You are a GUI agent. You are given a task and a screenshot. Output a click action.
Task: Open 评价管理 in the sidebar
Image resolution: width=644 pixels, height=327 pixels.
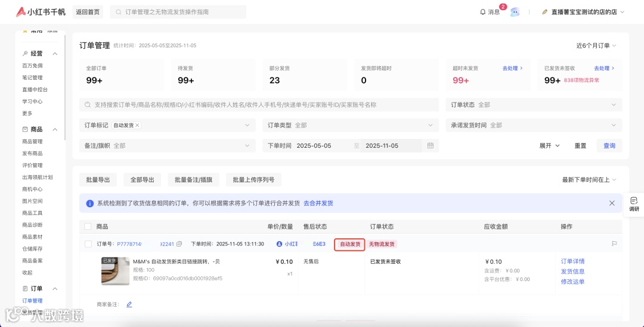pyautogui.click(x=32, y=166)
